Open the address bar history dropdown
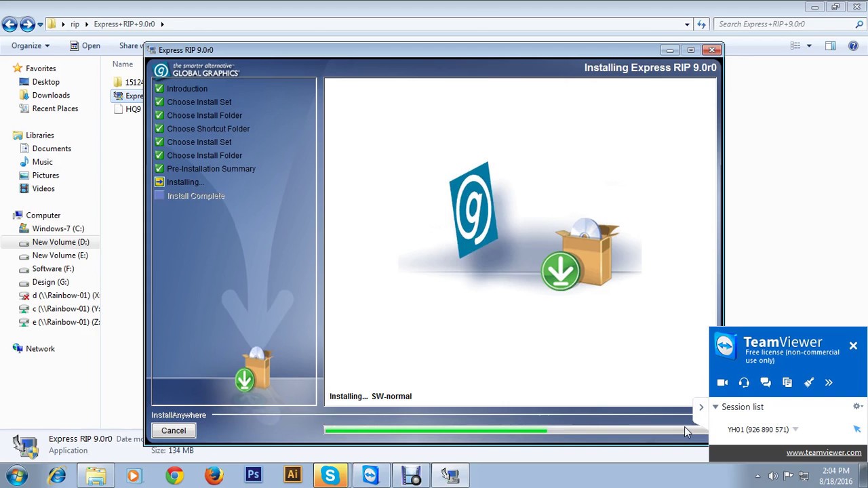 (687, 24)
